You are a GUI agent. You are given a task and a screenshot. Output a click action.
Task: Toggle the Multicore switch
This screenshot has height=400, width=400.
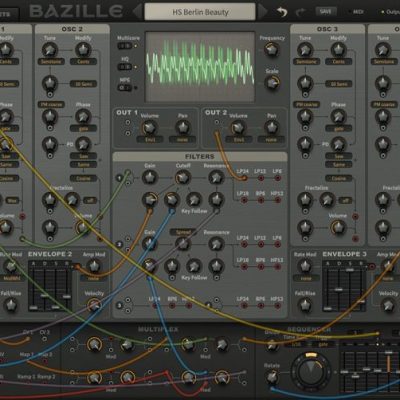[x=125, y=46]
